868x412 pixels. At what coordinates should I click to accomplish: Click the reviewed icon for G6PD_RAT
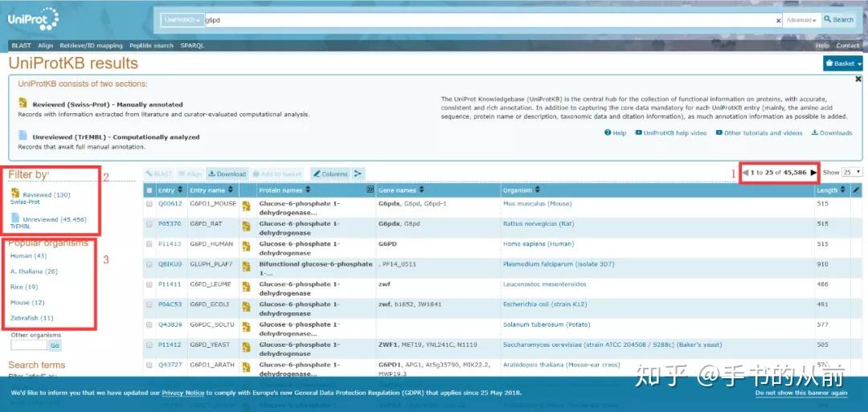tap(247, 226)
